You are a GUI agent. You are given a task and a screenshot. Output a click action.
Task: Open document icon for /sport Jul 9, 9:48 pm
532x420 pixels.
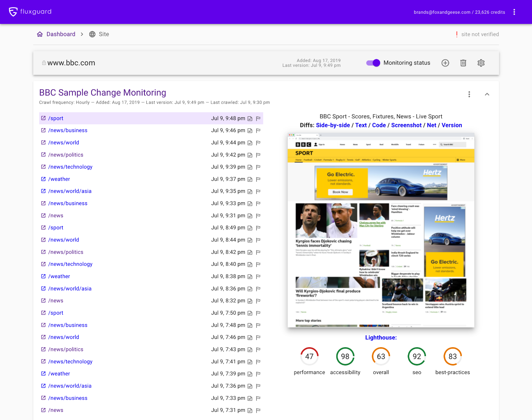pos(250,118)
